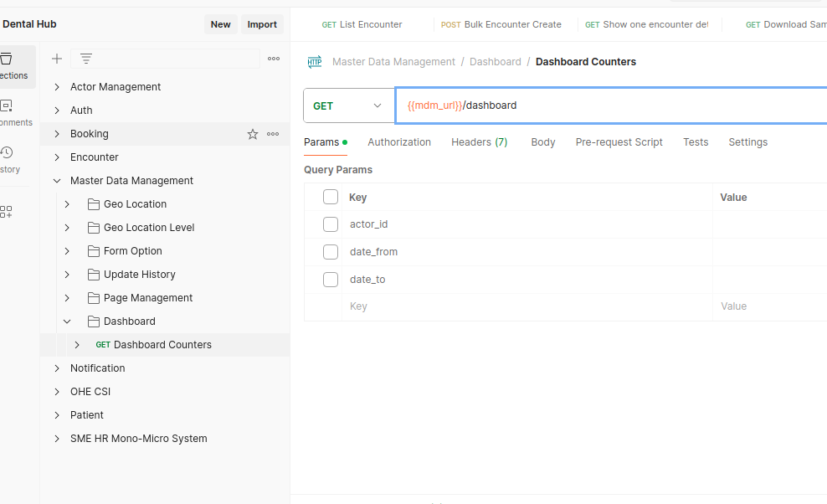Screen dimensions: 827x504
Task: Open more options for Booking collection
Action: tap(273, 134)
